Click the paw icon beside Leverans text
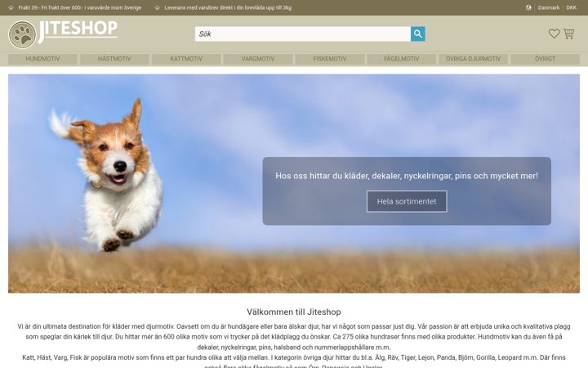This screenshot has width=588, height=368. [157, 7]
